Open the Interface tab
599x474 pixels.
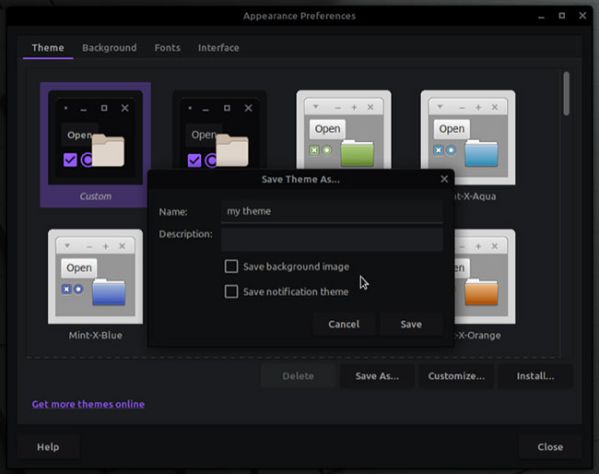pos(219,48)
